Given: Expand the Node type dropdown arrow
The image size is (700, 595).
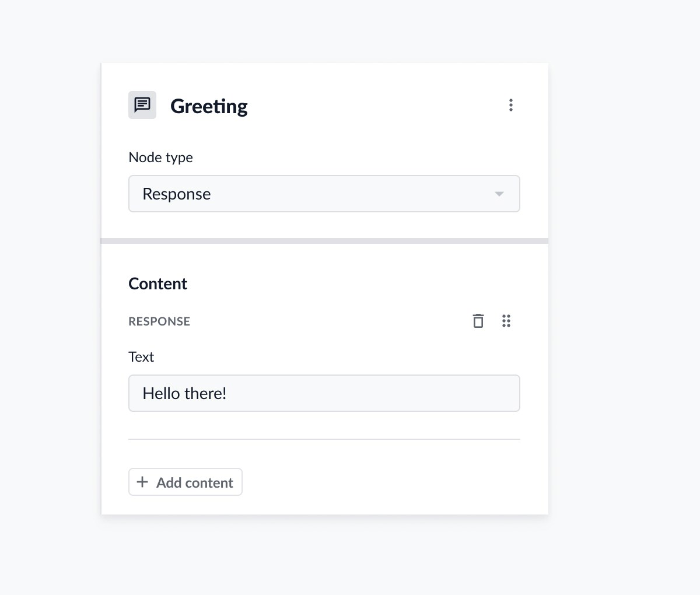Looking at the screenshot, I should pos(499,194).
